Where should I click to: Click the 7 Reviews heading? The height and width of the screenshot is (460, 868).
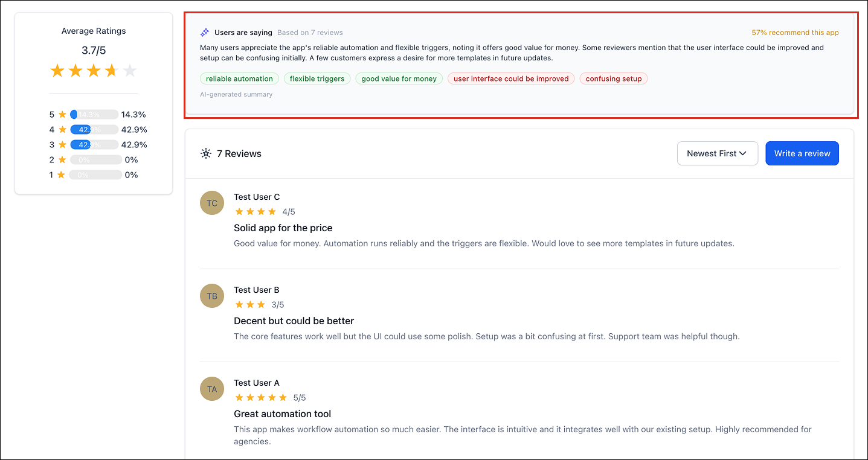[x=239, y=153]
